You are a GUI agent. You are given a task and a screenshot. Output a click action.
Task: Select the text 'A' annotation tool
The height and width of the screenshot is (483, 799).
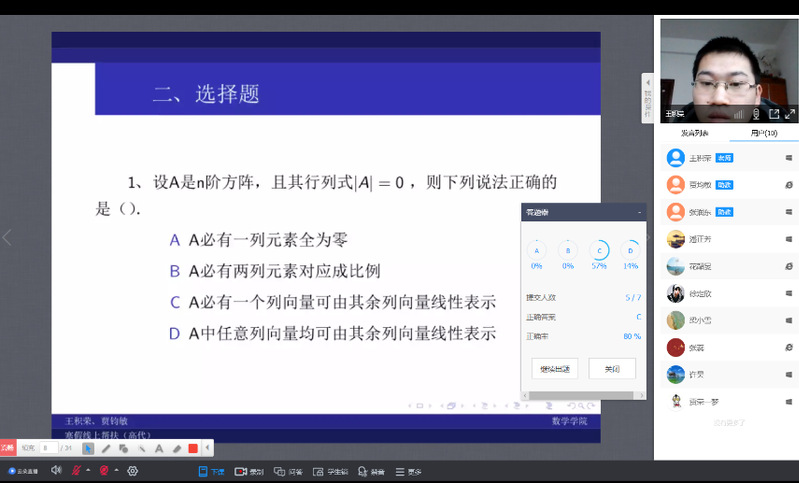[158, 448]
